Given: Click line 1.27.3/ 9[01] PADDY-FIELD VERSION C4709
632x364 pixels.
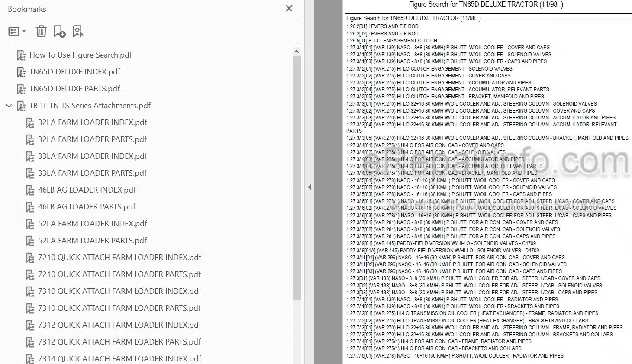Looking at the screenshot, I should 441,243.
